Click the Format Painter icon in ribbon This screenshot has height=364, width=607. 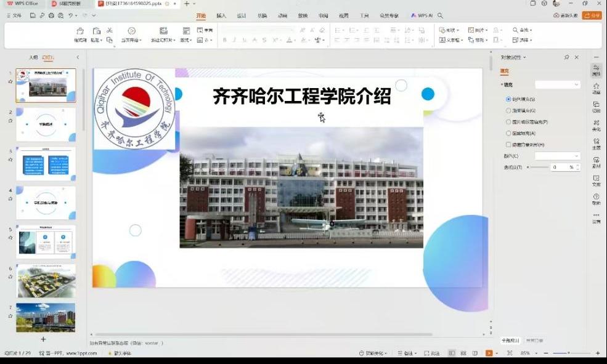point(80,31)
